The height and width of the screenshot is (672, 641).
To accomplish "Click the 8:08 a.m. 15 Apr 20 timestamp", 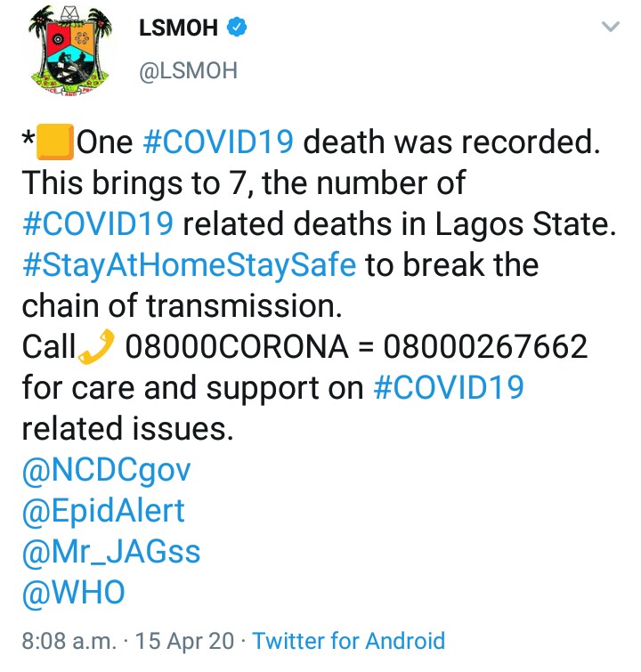I will pyautogui.click(x=130, y=640).
